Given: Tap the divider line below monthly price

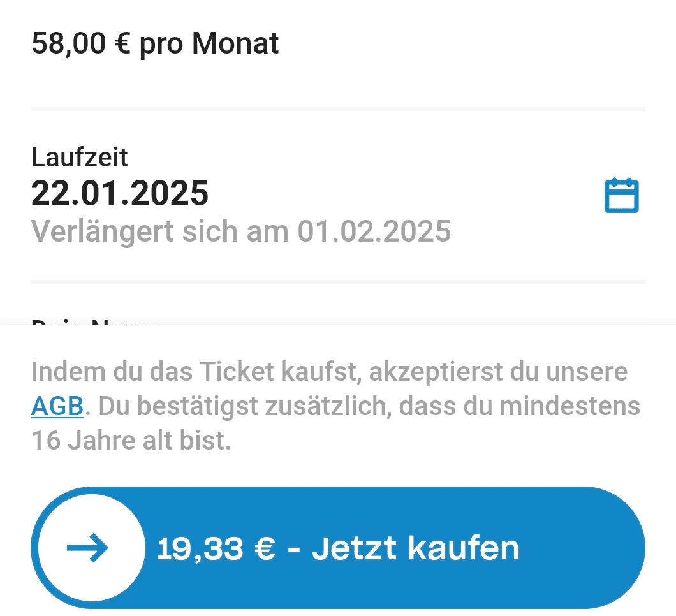Looking at the screenshot, I should [338, 110].
